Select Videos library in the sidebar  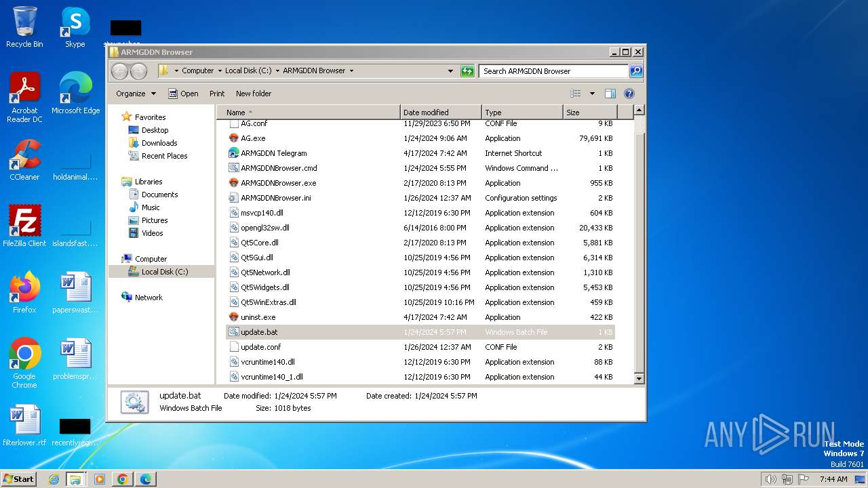click(152, 233)
